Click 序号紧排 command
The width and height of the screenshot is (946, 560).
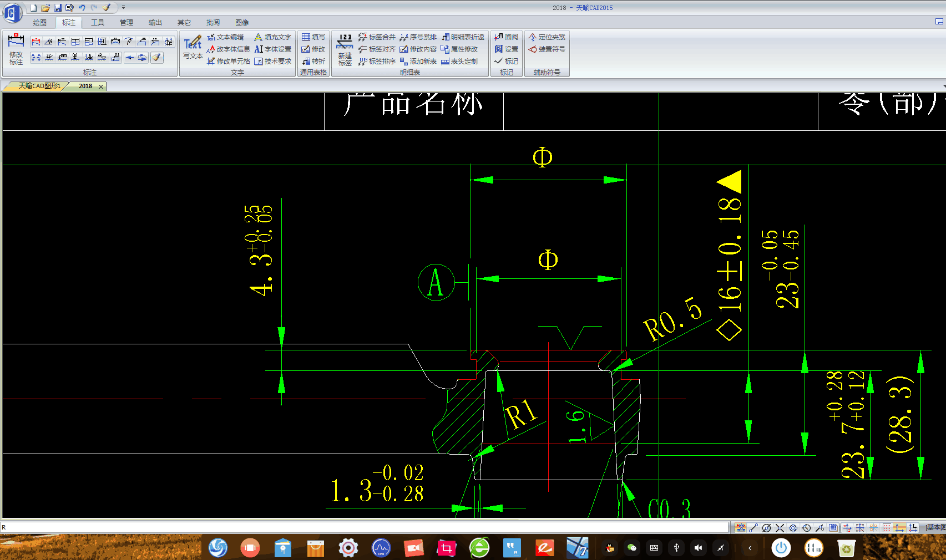tap(418, 37)
